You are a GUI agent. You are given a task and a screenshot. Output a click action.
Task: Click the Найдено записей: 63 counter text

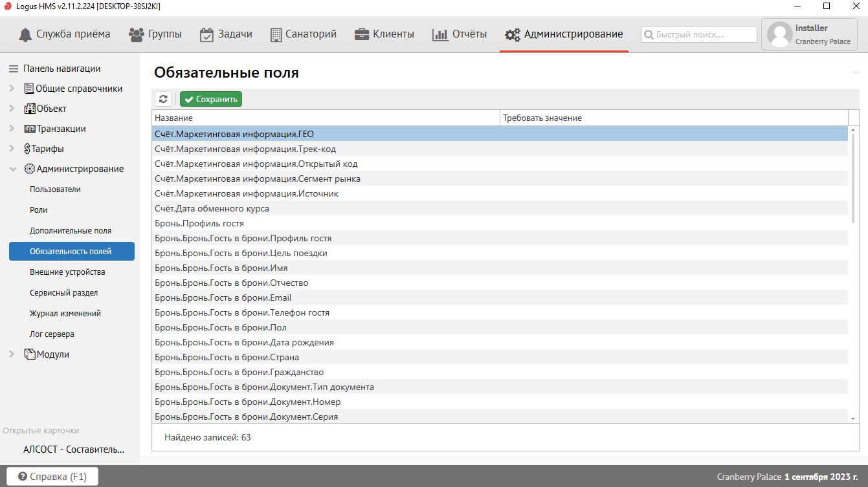click(x=208, y=437)
